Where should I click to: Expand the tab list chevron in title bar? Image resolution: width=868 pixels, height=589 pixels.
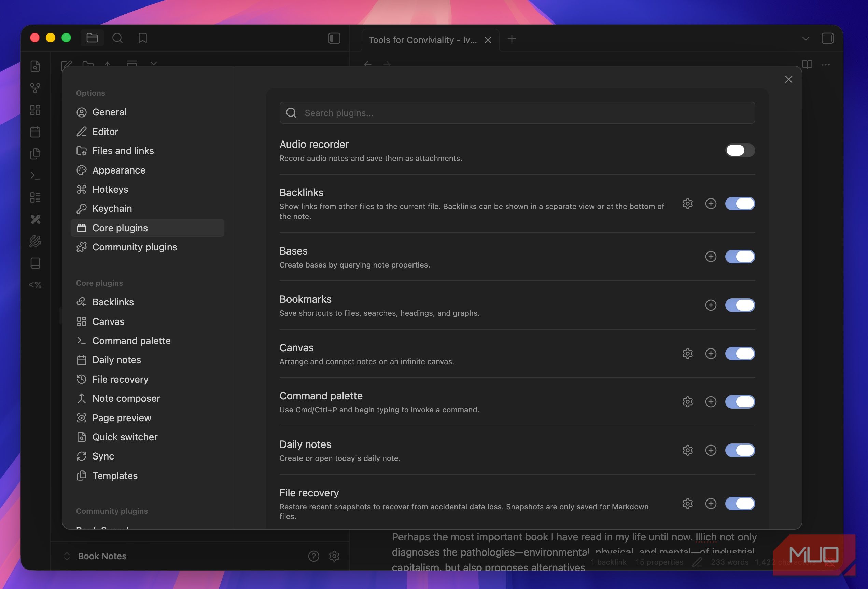tap(806, 39)
